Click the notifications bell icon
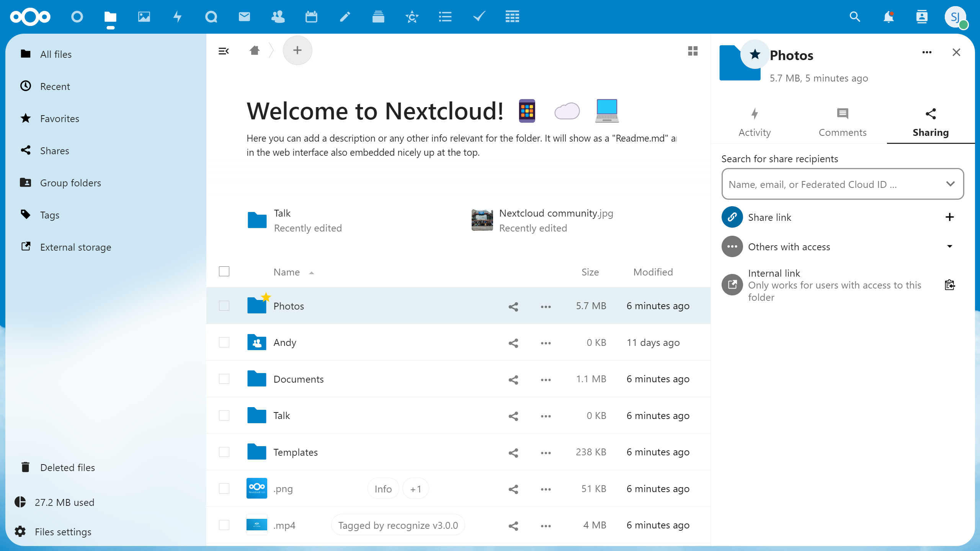Image resolution: width=980 pixels, height=551 pixels. 889,17
